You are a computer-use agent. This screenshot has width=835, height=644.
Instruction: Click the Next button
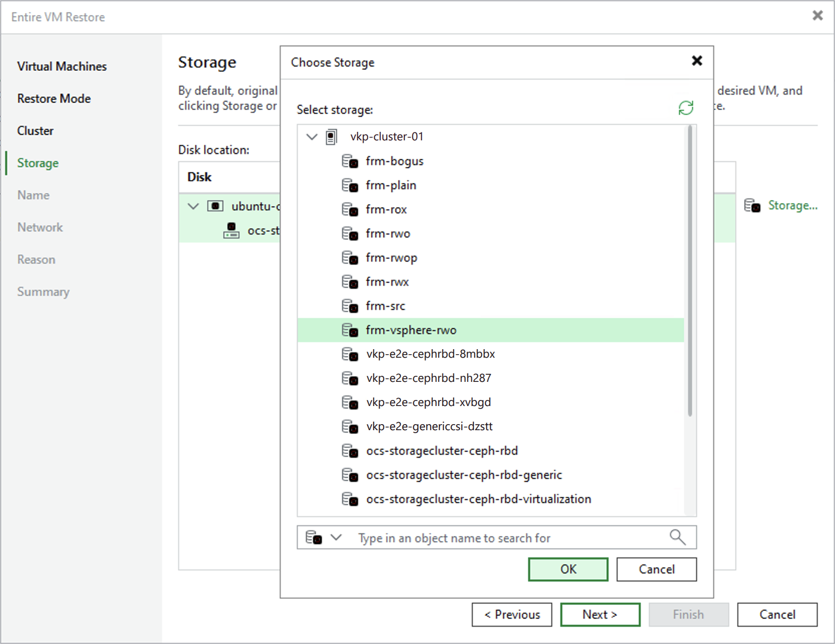(600, 614)
